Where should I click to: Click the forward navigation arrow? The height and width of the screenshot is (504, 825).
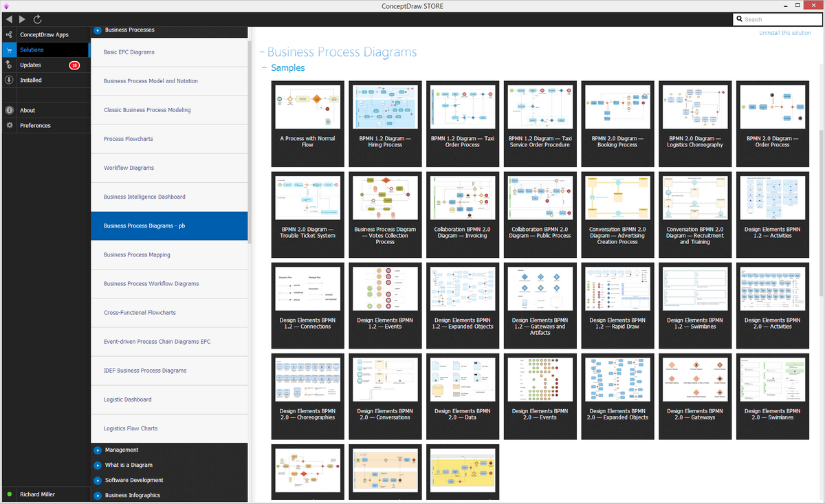click(23, 19)
